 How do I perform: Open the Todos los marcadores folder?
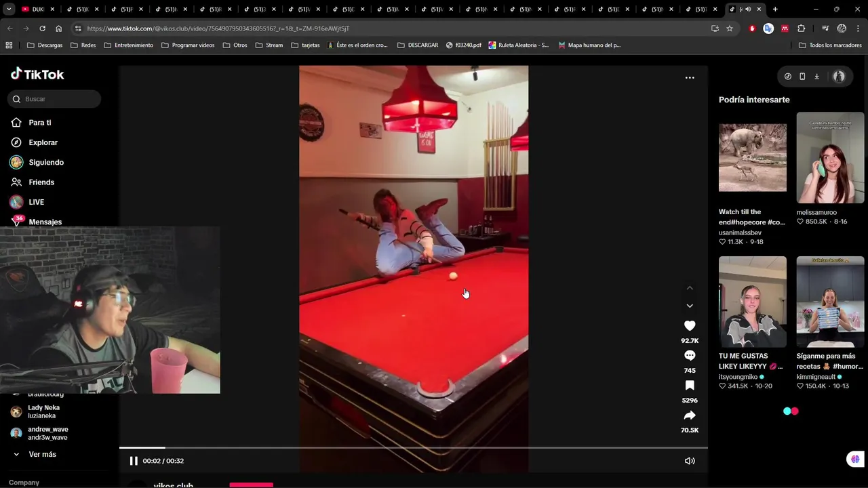pyautogui.click(x=830, y=45)
